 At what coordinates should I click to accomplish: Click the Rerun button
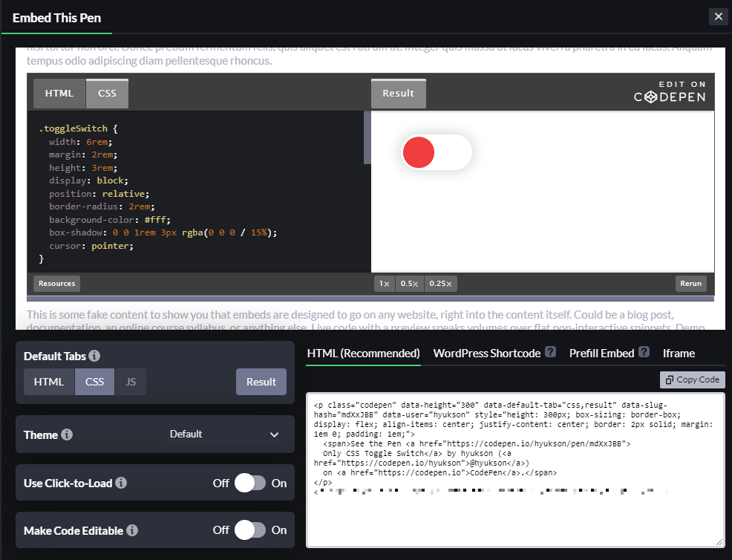click(691, 284)
